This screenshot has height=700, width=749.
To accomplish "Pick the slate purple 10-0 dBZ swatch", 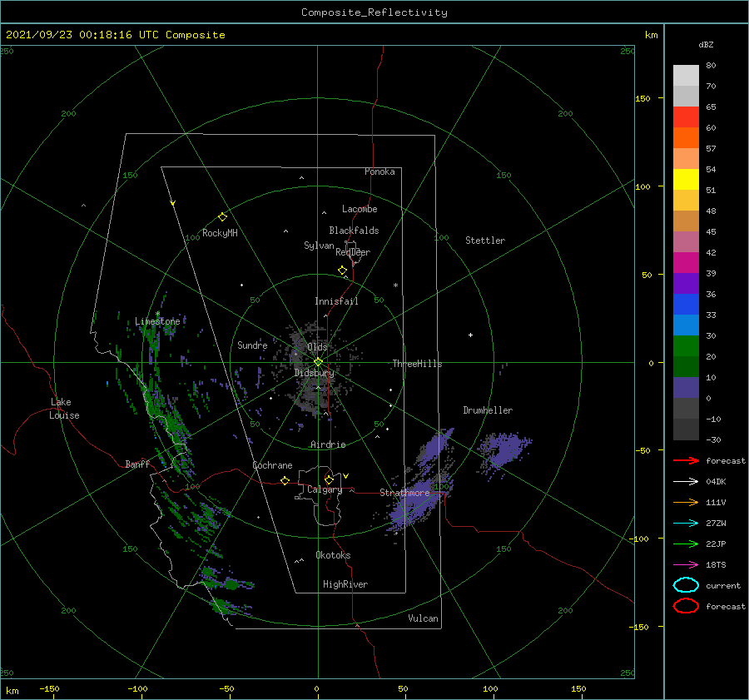I will point(686,388).
